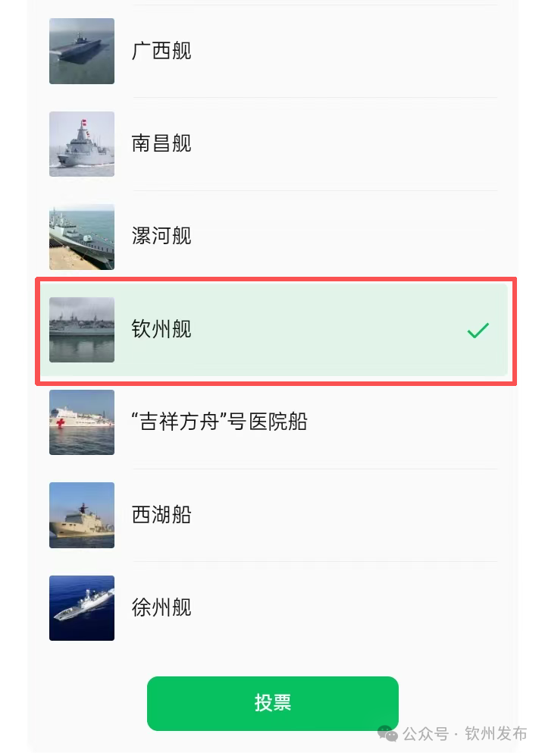Viewport: 545px width, 756px height.
Task: Click the WeChat official account icon
Action: pyautogui.click(x=387, y=734)
